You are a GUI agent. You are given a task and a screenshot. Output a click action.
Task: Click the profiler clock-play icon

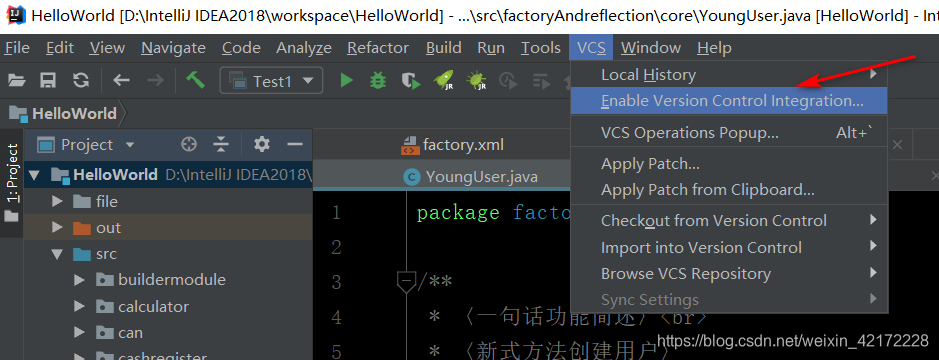508,80
